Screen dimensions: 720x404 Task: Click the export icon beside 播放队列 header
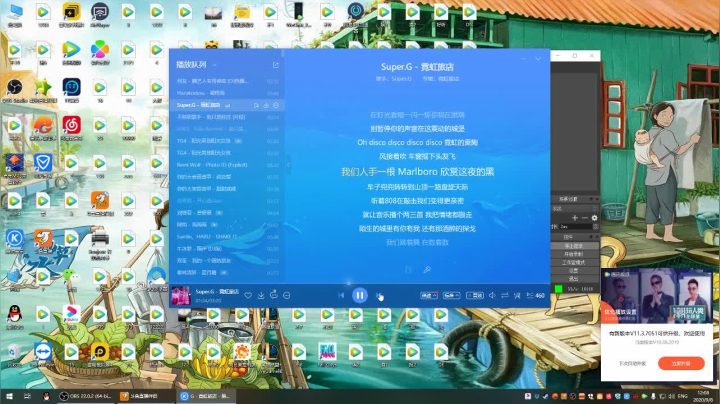coord(276,65)
